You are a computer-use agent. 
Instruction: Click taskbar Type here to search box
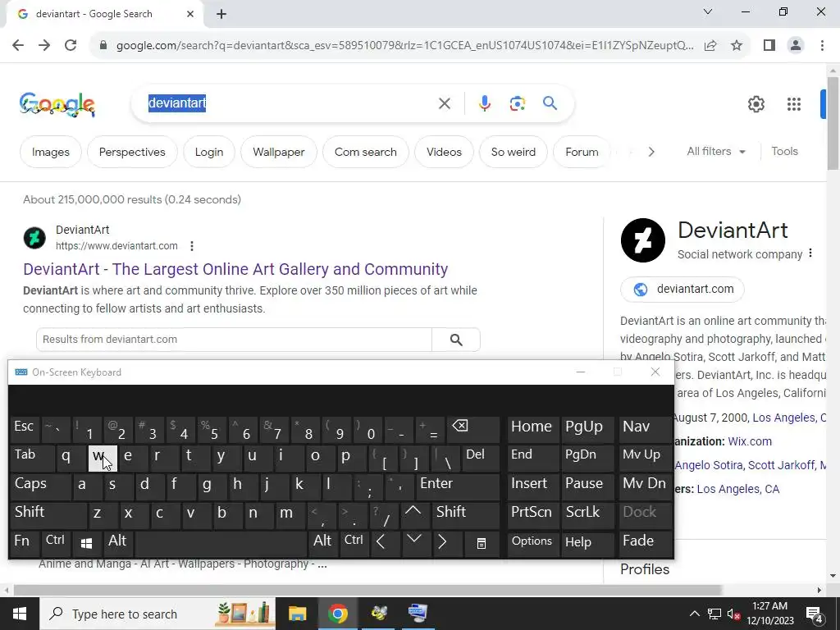tap(157, 614)
